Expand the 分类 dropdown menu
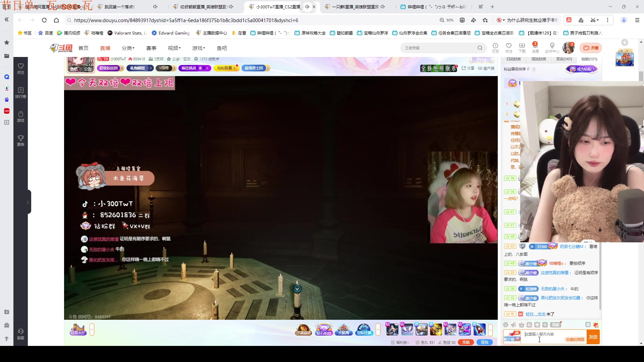The image size is (644, 362). 128,48
